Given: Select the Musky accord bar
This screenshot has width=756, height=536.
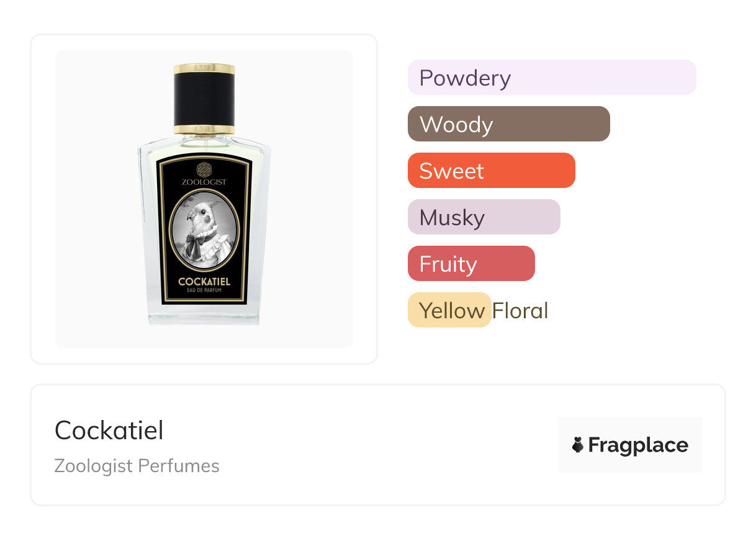Looking at the screenshot, I should click(484, 217).
